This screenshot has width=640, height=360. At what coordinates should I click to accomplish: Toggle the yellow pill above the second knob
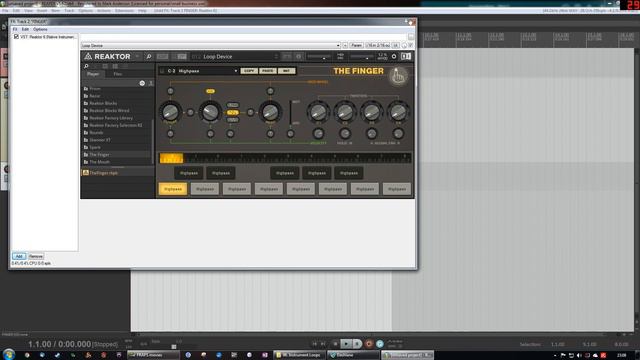click(x=210, y=91)
